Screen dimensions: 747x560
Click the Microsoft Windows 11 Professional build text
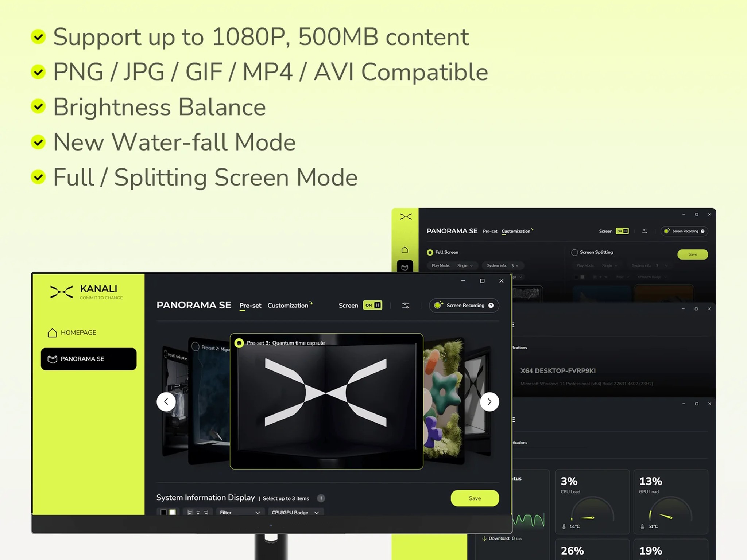click(587, 384)
